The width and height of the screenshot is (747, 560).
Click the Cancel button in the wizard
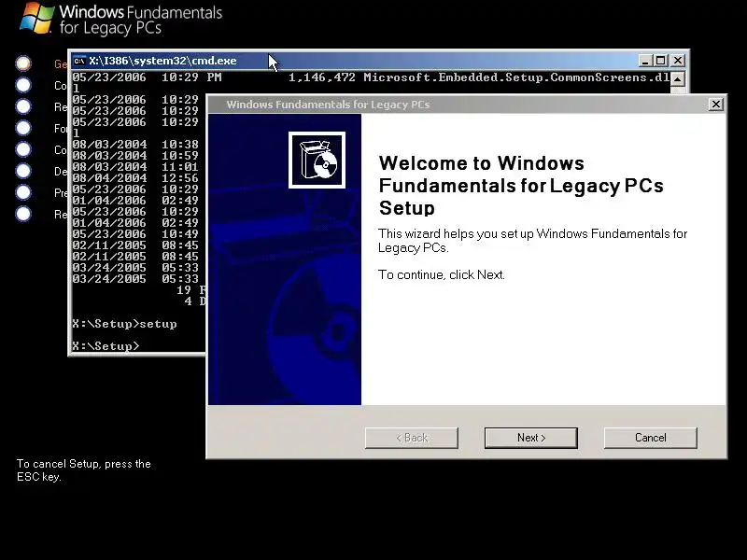[650, 438]
